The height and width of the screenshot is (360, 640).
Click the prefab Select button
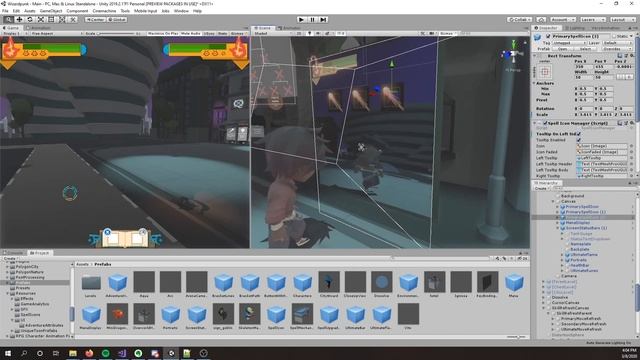585,49
